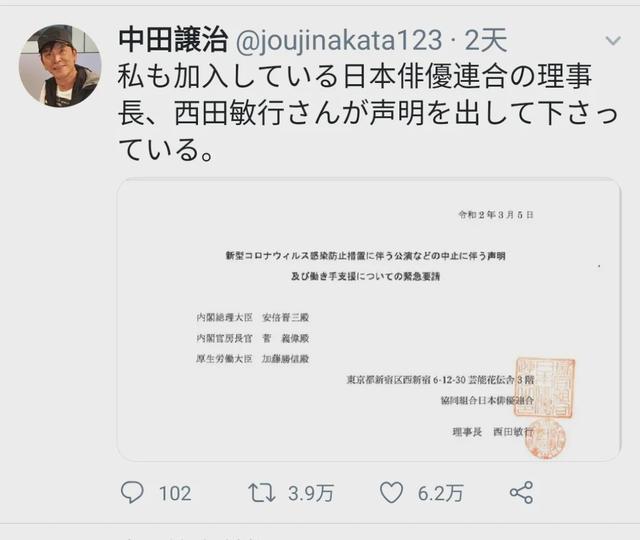Click the 2天 timestamp
This screenshot has width=640, height=540.
pos(486,40)
